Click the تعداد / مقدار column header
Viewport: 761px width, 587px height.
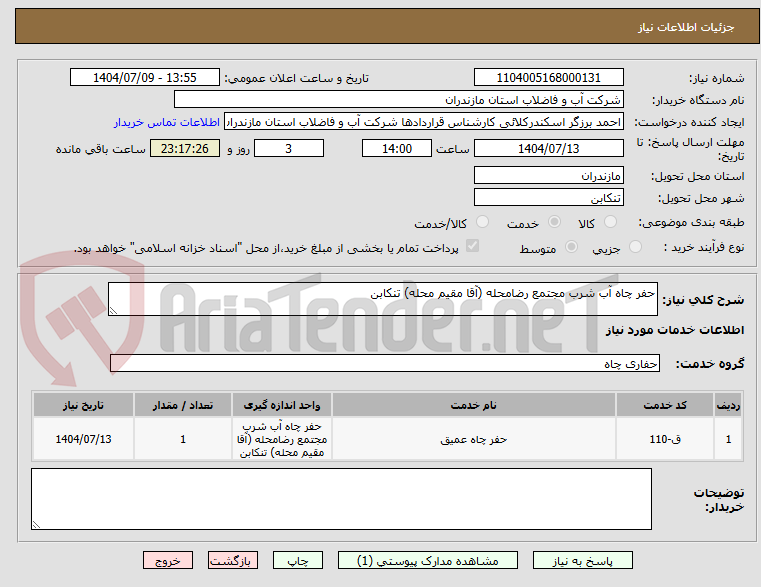point(183,405)
